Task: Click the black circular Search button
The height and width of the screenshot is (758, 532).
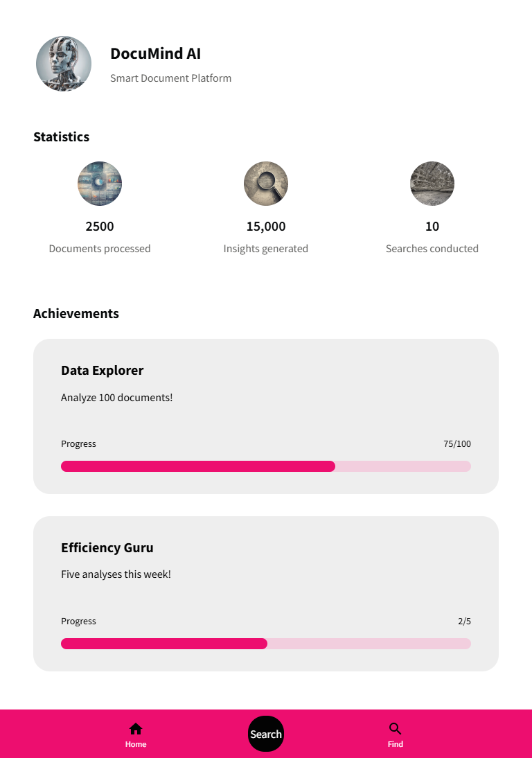Action: click(x=266, y=734)
